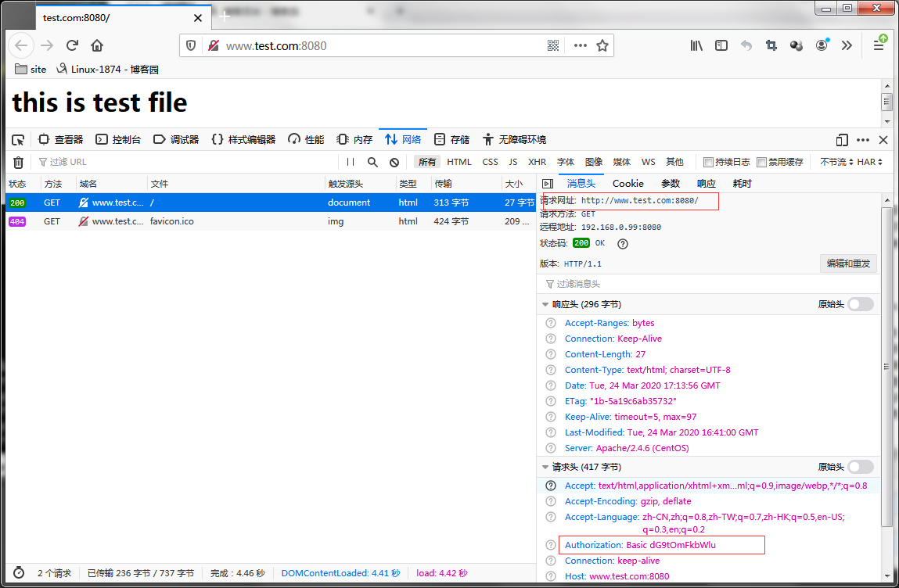The height and width of the screenshot is (588, 899).
Task: Open the Library bookshelf icon
Action: point(696,45)
